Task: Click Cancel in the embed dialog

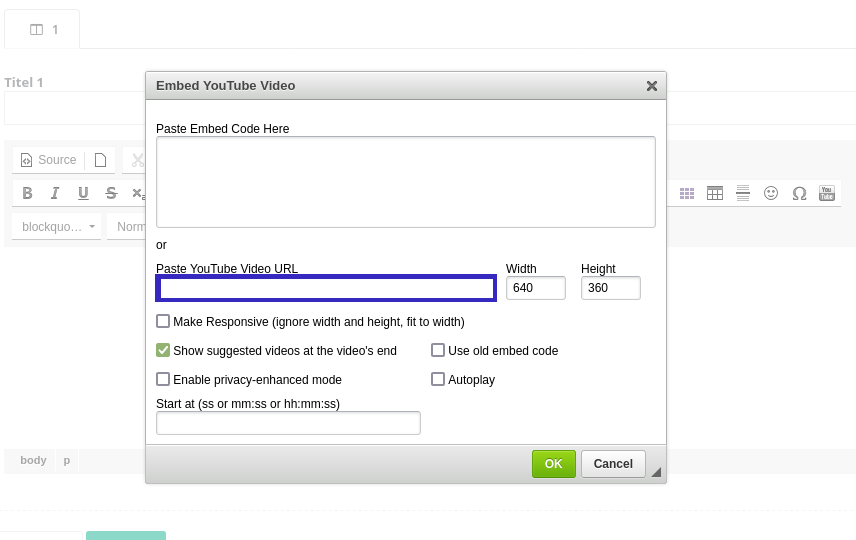Action: [613, 464]
